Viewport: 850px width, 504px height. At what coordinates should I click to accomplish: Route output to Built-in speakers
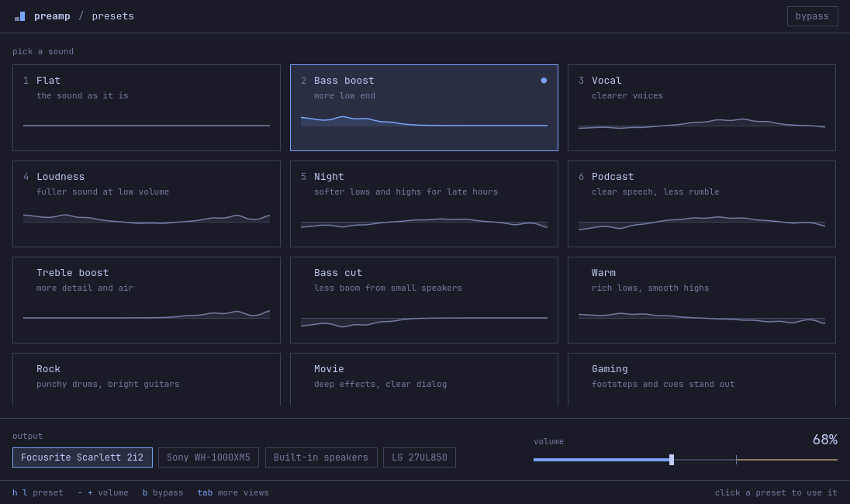pos(321,457)
